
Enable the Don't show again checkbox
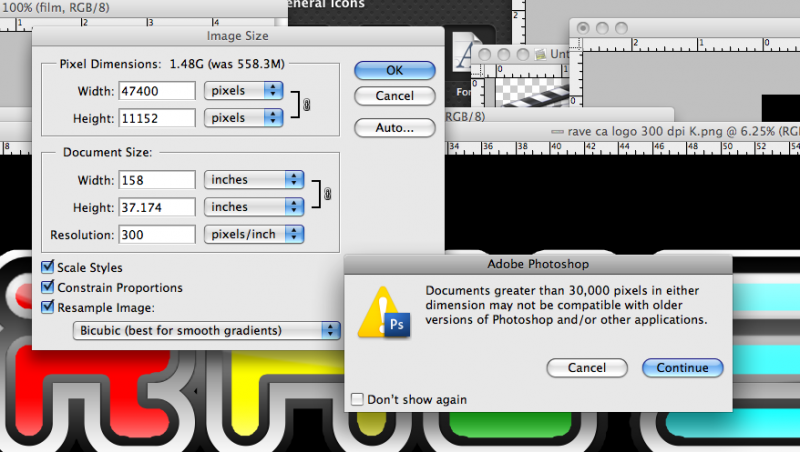357,399
